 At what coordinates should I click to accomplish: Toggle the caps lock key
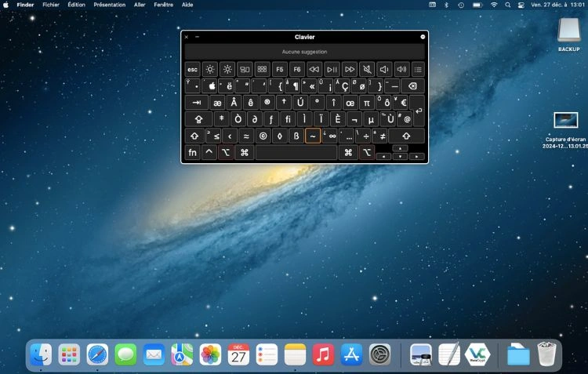tap(199, 119)
